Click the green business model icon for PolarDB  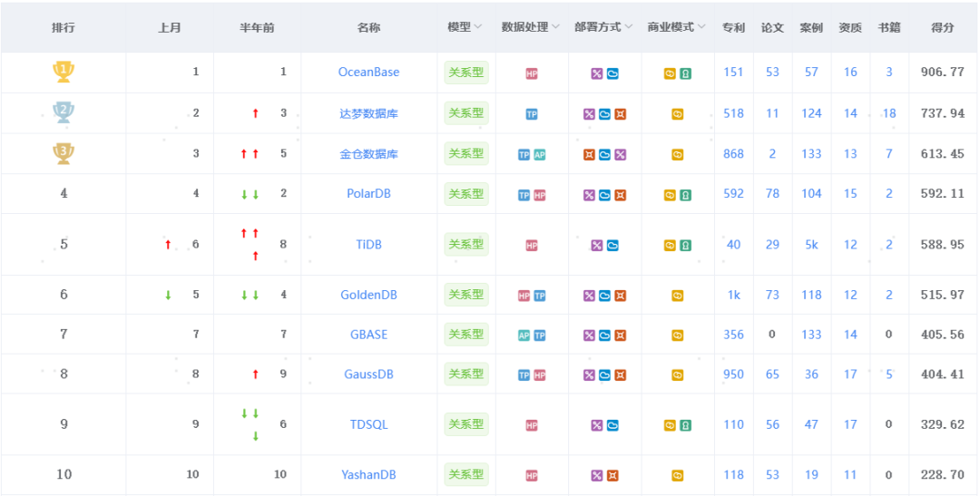pos(685,196)
